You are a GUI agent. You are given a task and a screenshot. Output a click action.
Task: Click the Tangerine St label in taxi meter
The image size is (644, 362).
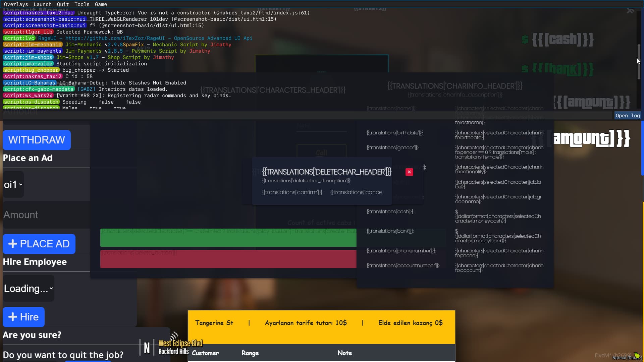(x=214, y=323)
